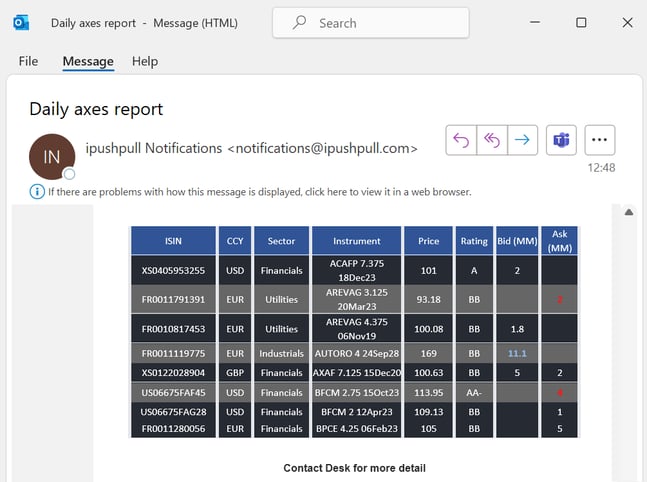Click the Forward arrow icon
647x482 pixels.
pos(522,140)
